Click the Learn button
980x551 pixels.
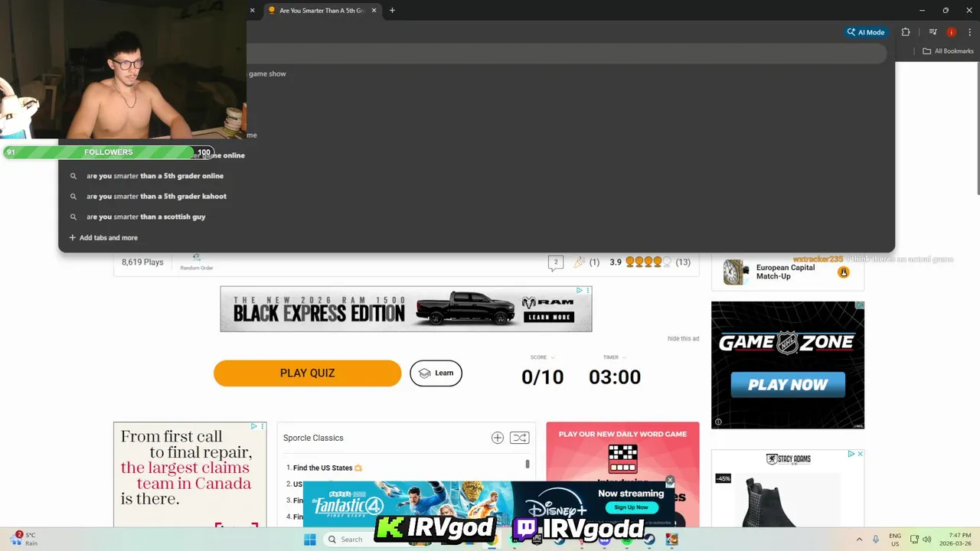tap(436, 373)
